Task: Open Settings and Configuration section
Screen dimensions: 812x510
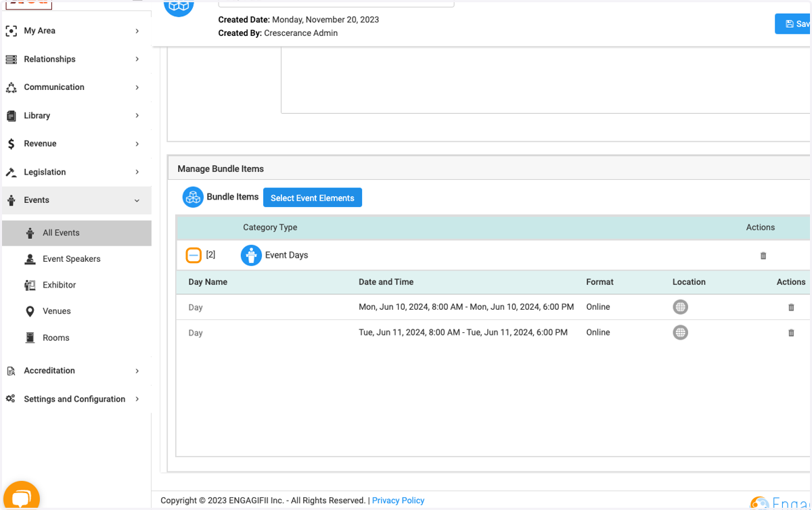Action: point(76,399)
